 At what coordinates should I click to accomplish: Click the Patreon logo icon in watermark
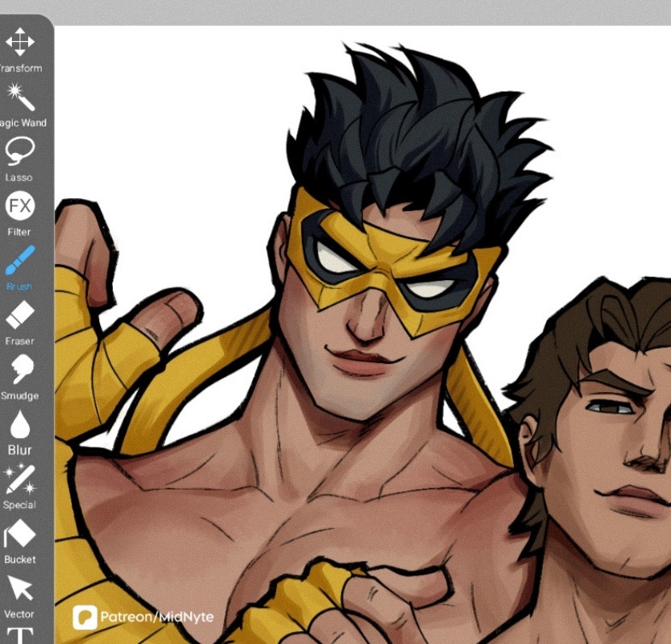(x=85, y=617)
